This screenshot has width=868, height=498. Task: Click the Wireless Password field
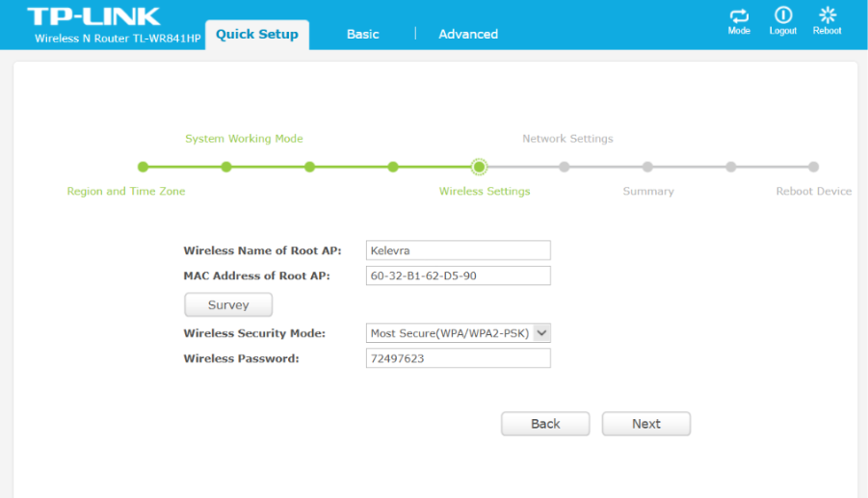click(459, 358)
